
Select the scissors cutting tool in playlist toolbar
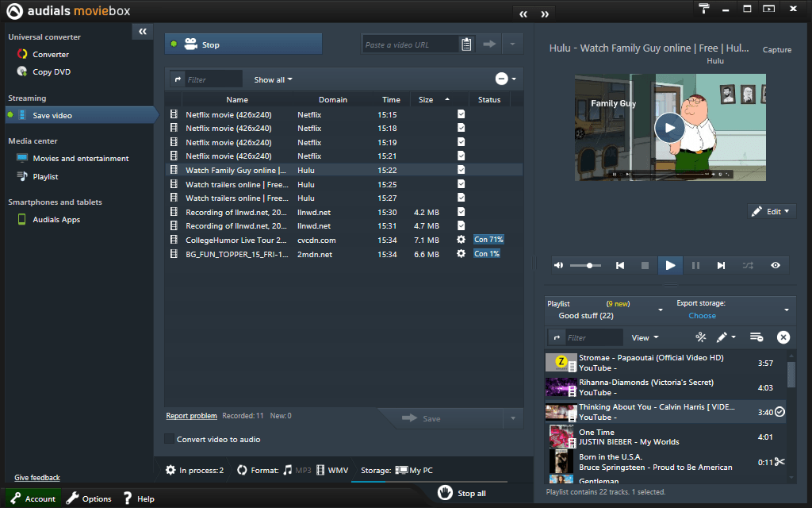(x=700, y=337)
